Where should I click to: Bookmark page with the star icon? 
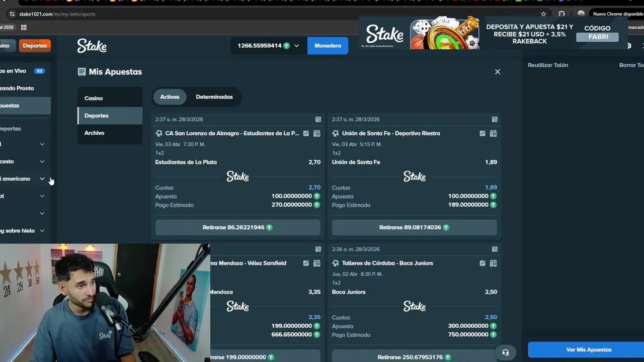coord(543,14)
